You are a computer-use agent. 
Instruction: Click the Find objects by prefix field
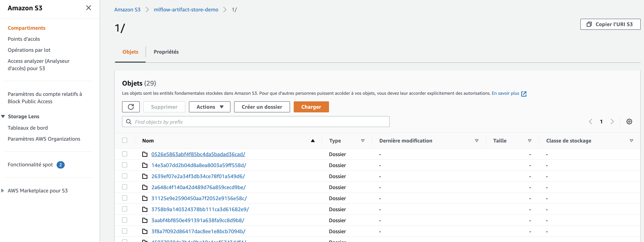pyautogui.click(x=260, y=122)
